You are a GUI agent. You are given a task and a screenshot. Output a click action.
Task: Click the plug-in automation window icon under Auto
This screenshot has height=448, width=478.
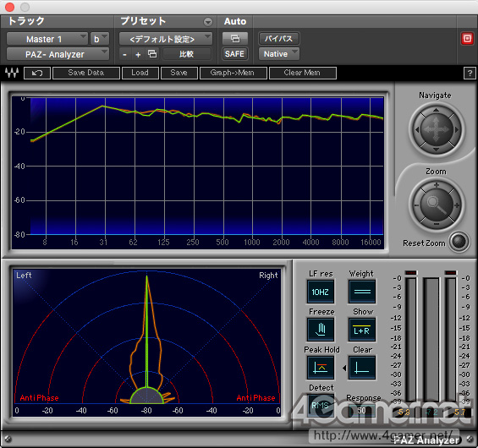point(235,39)
